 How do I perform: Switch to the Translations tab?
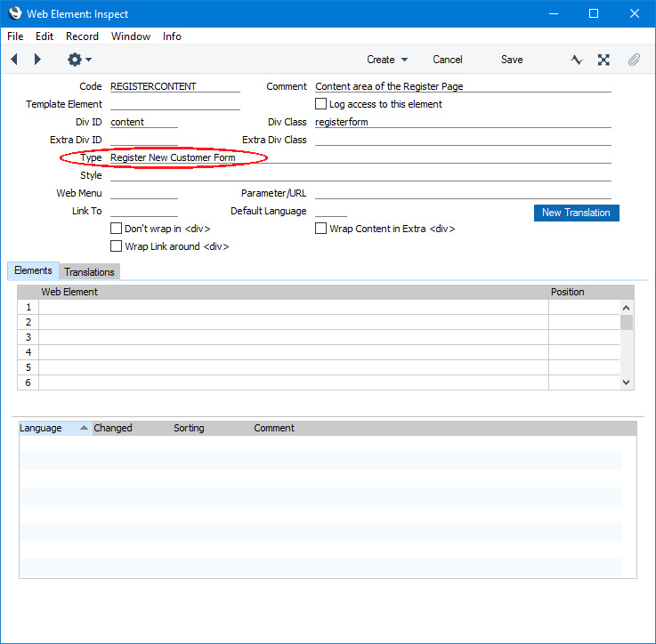89,272
